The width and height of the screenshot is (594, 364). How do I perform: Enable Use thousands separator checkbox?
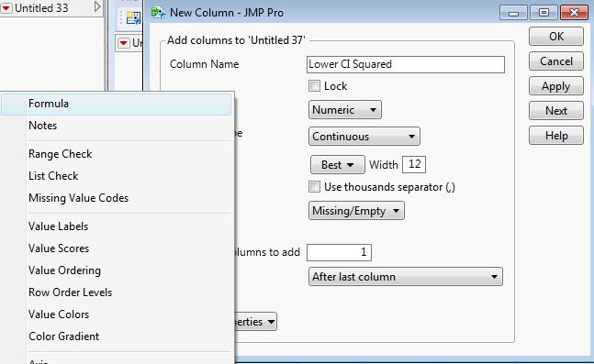(x=314, y=187)
